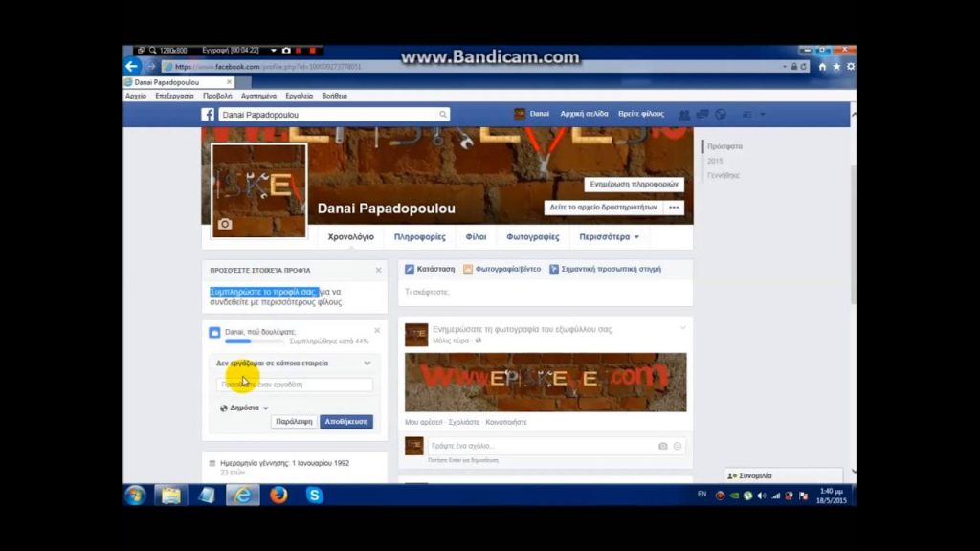Open the address bar dropdown arrow
The height and width of the screenshot is (551, 980).
(785, 66)
